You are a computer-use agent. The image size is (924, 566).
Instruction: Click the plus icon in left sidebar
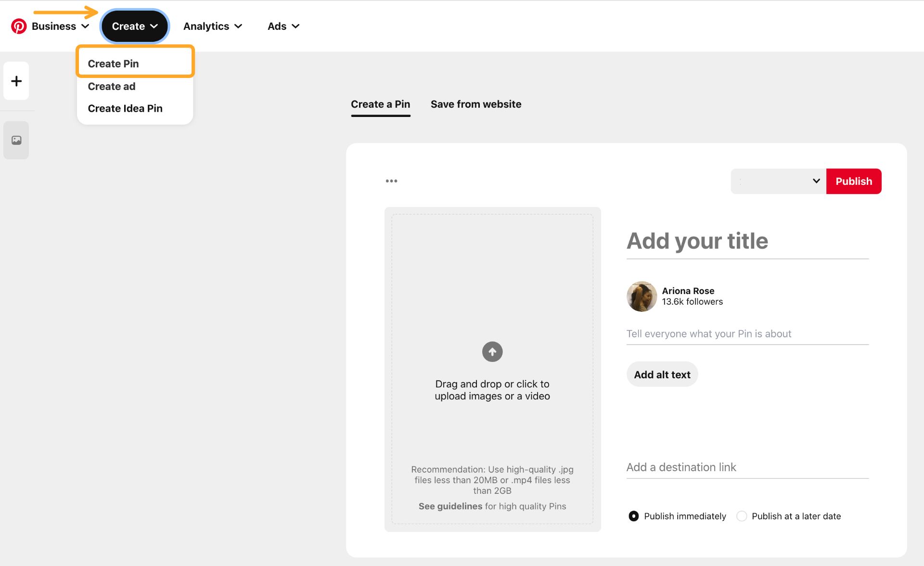click(x=16, y=81)
